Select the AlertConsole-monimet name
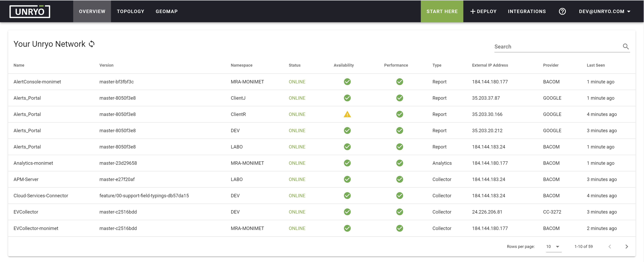644x262 pixels. [x=37, y=82]
